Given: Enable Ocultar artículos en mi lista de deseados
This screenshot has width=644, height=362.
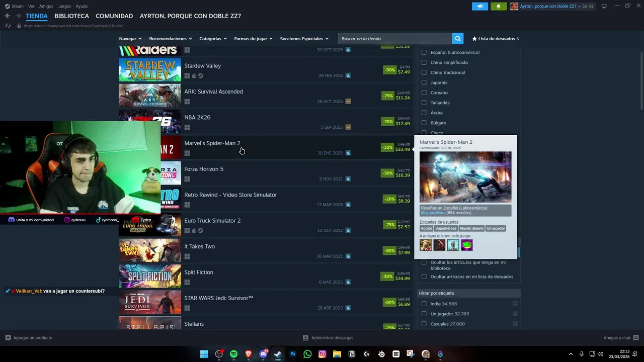Looking at the screenshot, I should 424,277.
